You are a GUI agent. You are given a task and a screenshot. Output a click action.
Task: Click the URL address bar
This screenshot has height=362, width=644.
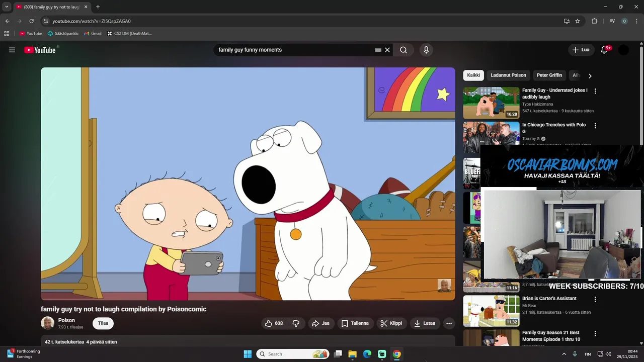(302, 21)
